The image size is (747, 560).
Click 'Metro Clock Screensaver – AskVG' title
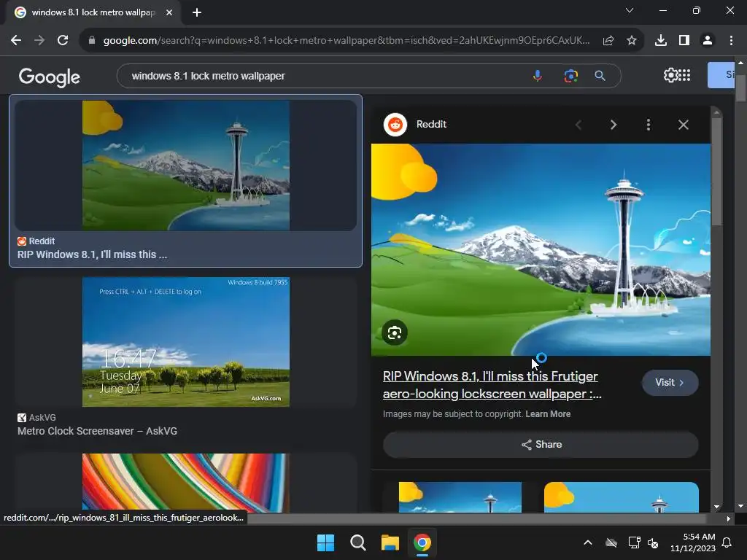click(97, 431)
